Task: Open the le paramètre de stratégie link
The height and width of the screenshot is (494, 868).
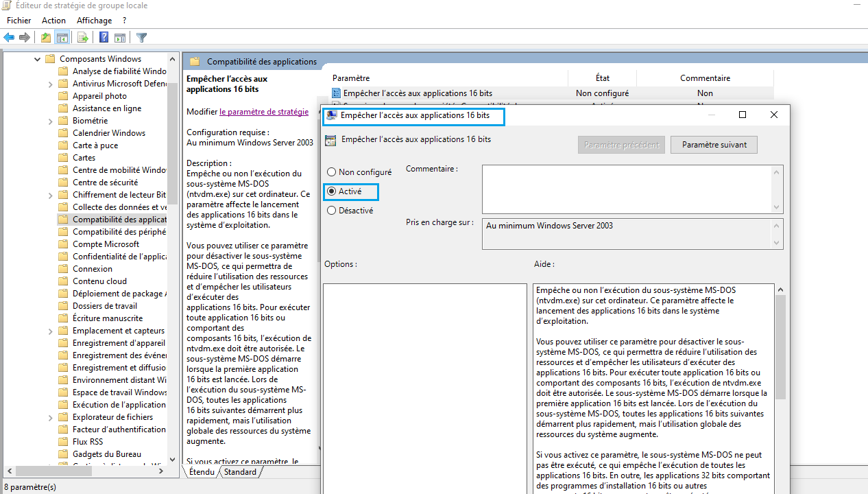Action: pos(264,111)
